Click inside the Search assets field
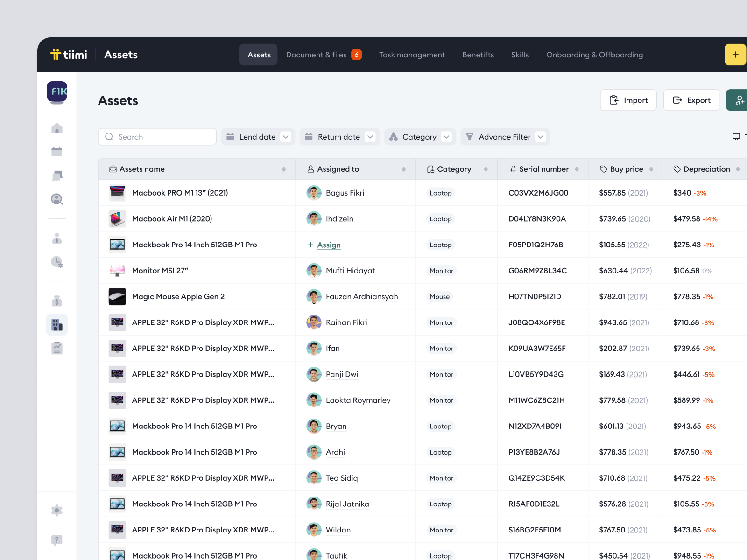 [157, 137]
